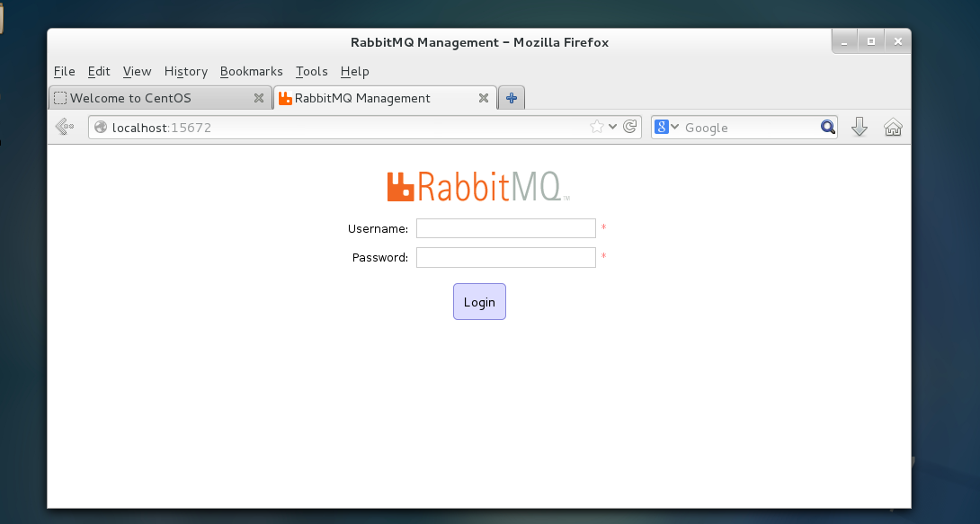The height and width of the screenshot is (524, 980).
Task: Open the URL history dropdown arrow
Action: click(x=613, y=127)
